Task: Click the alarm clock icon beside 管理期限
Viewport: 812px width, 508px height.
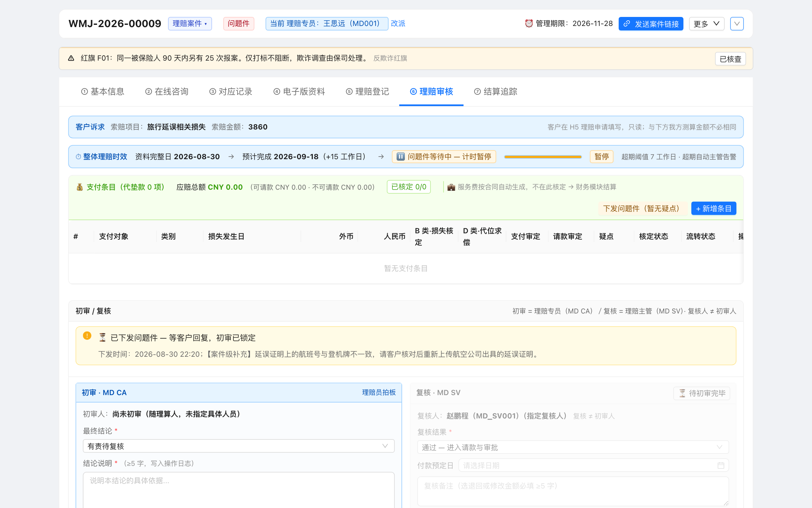Action: 529,23
